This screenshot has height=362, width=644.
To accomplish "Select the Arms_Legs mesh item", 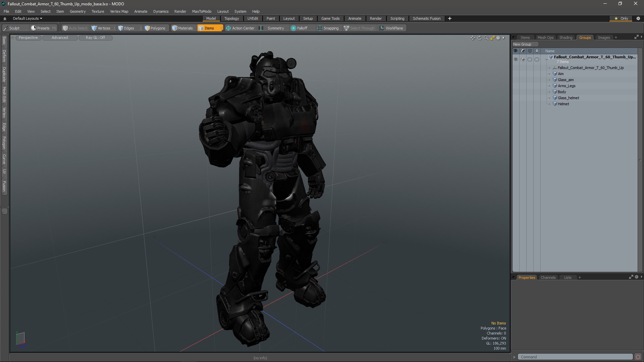I will click(x=567, y=86).
